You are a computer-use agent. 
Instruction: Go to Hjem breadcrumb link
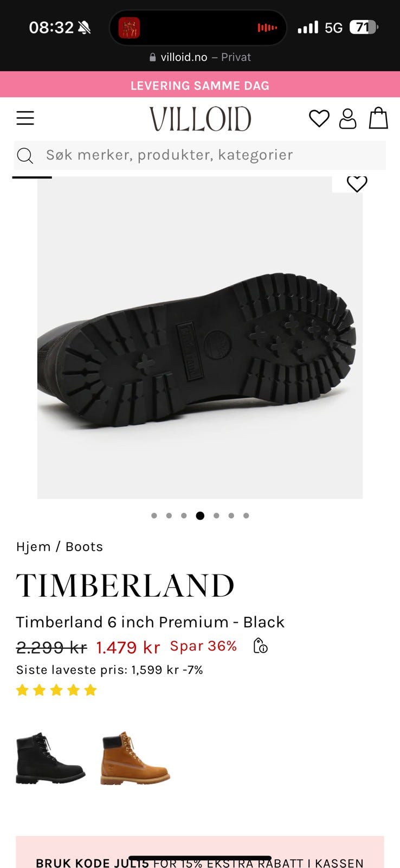coord(33,547)
